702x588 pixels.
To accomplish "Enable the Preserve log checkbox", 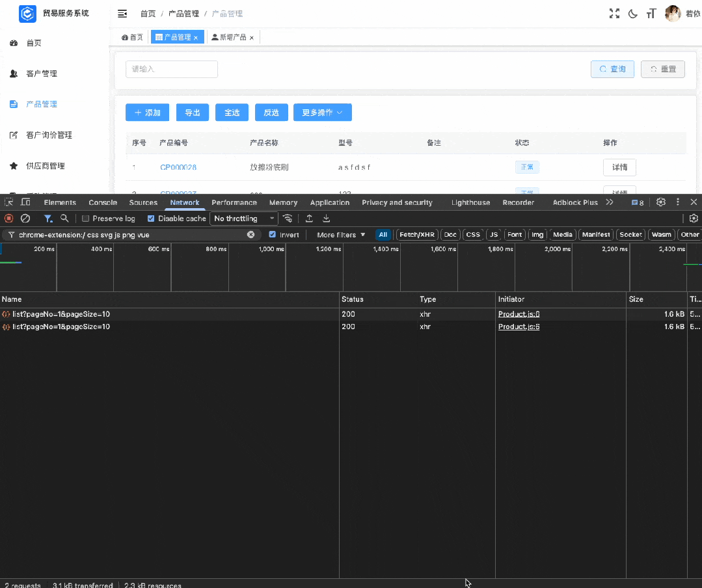I will (x=86, y=219).
